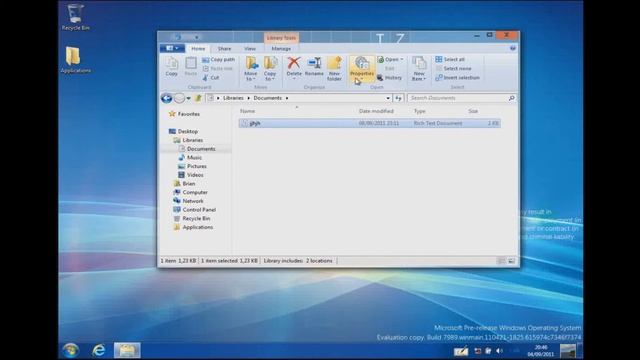The image size is (640, 360).
Task: Go back with the blue Back arrow
Action: point(166,98)
